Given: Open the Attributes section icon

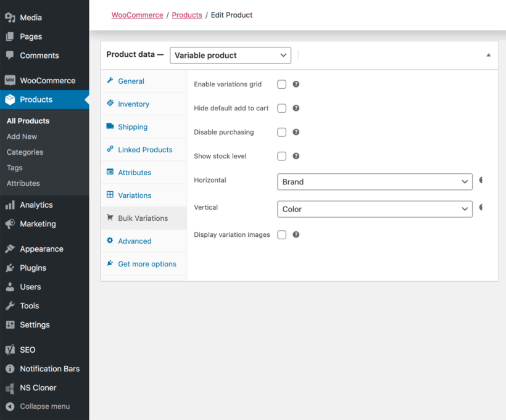Looking at the screenshot, I should tap(111, 172).
